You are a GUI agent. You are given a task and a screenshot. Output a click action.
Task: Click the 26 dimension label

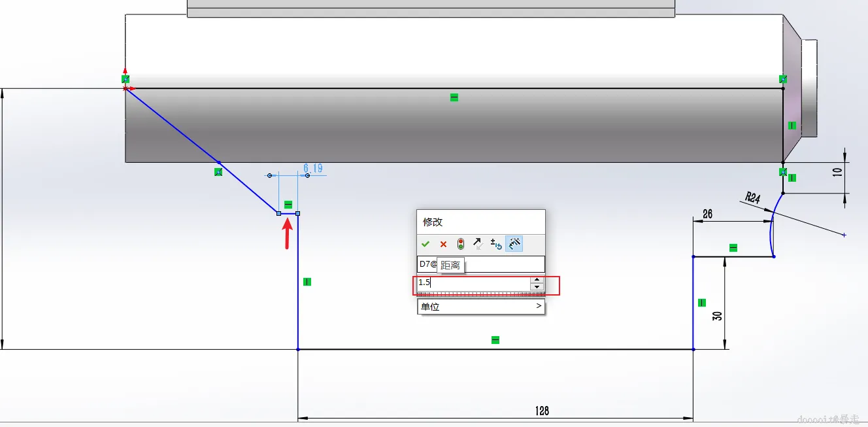(x=707, y=214)
